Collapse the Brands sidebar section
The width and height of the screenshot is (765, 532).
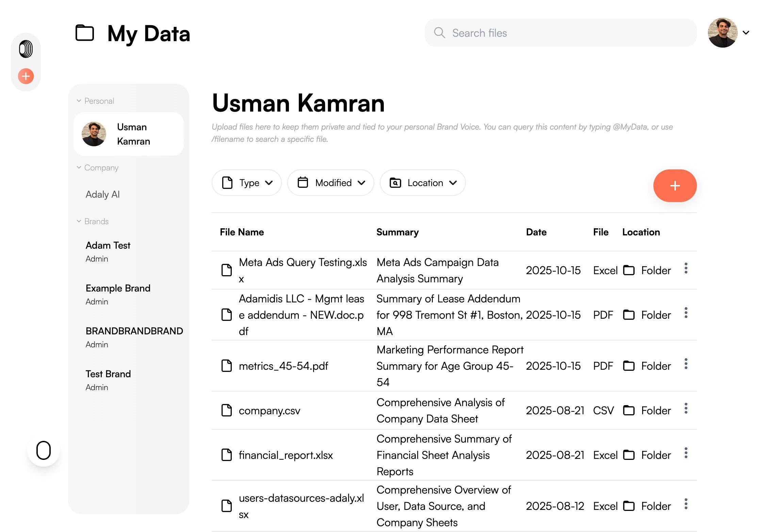coord(79,221)
